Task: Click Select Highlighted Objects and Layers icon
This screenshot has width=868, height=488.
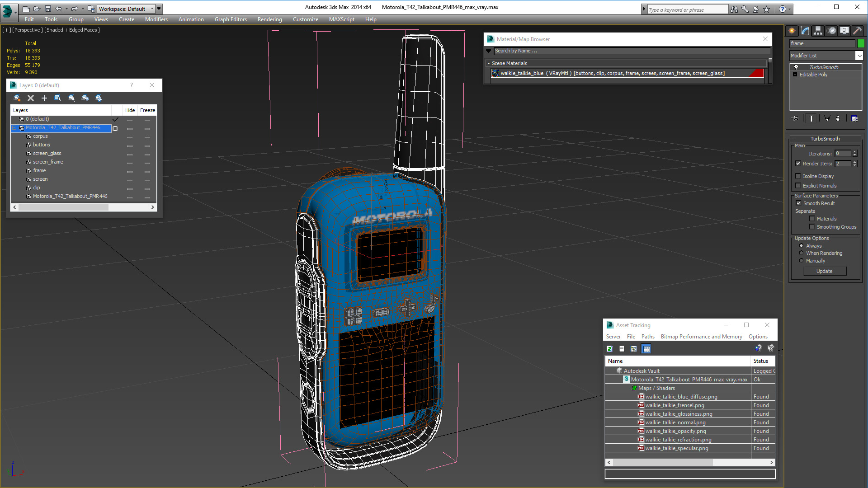Action: (58, 98)
